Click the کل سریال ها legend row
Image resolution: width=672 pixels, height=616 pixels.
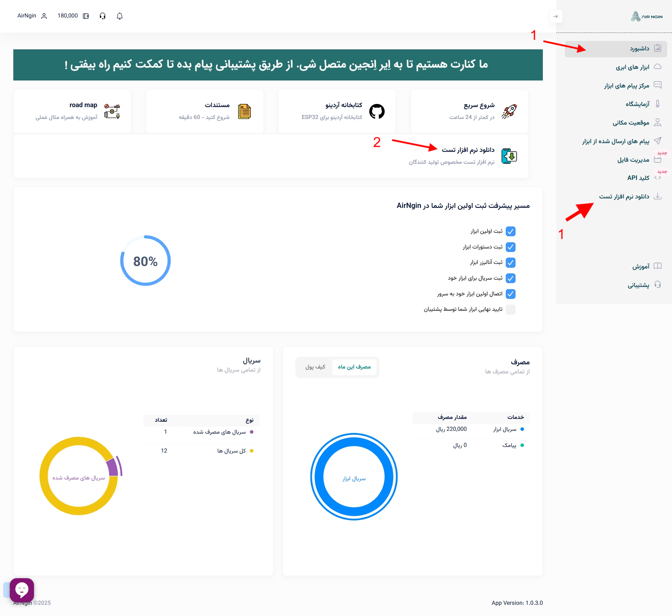201,451
